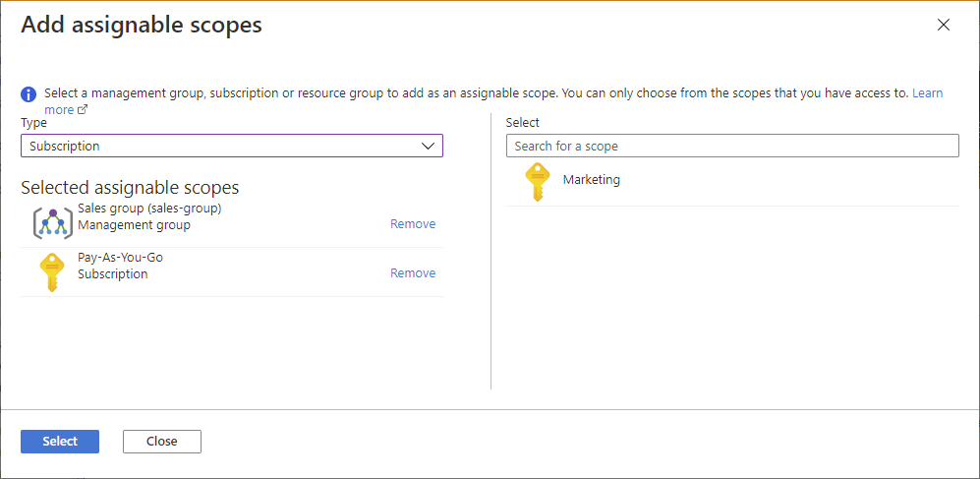This screenshot has width=980, height=479.
Task: Choose the Marketing scope by its name
Action: coord(592,180)
